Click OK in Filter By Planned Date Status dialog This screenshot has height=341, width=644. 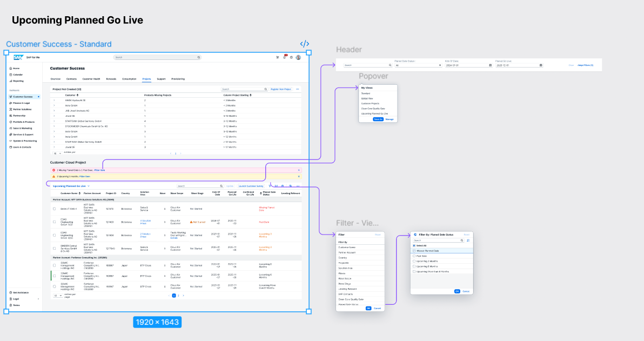(457, 291)
